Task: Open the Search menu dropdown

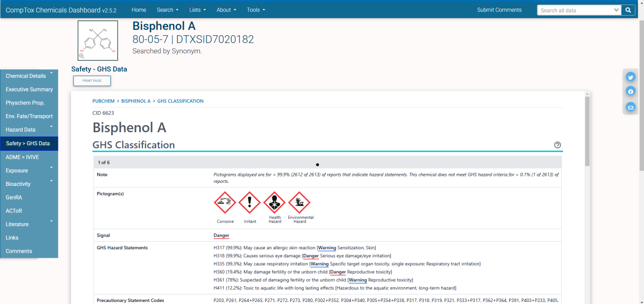Action: (167, 10)
